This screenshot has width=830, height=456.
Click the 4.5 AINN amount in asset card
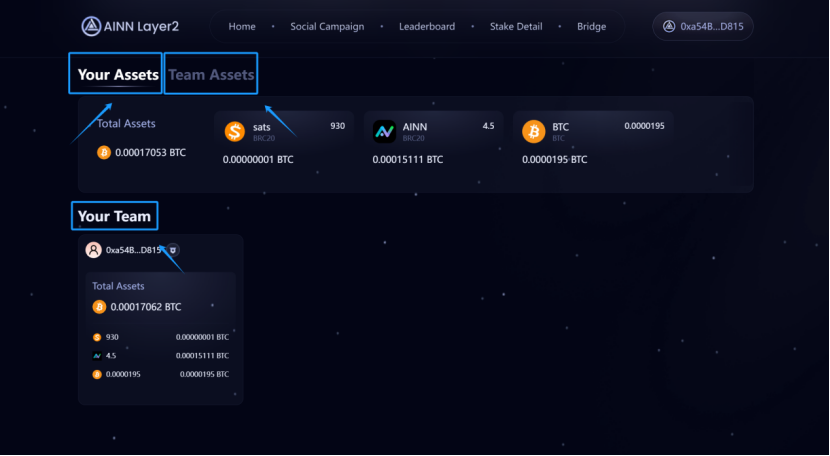coord(488,126)
